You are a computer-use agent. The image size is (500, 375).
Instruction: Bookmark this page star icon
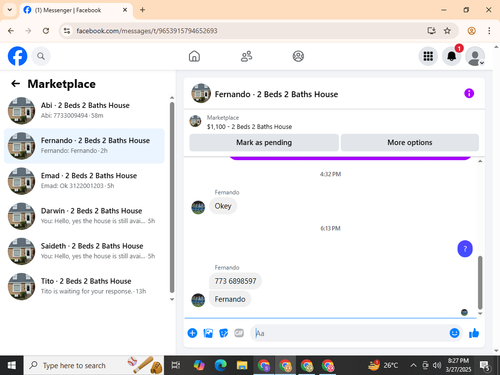pyautogui.click(x=447, y=31)
